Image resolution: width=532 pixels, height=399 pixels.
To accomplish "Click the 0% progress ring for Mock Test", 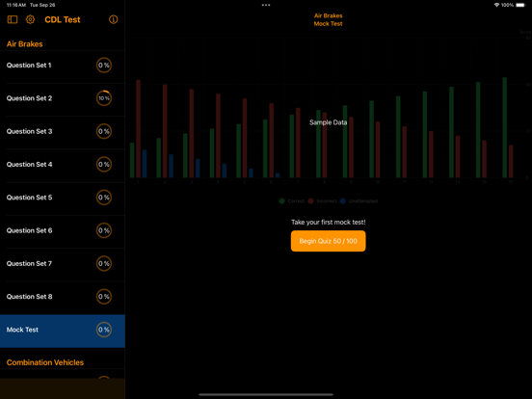I will (x=104, y=330).
